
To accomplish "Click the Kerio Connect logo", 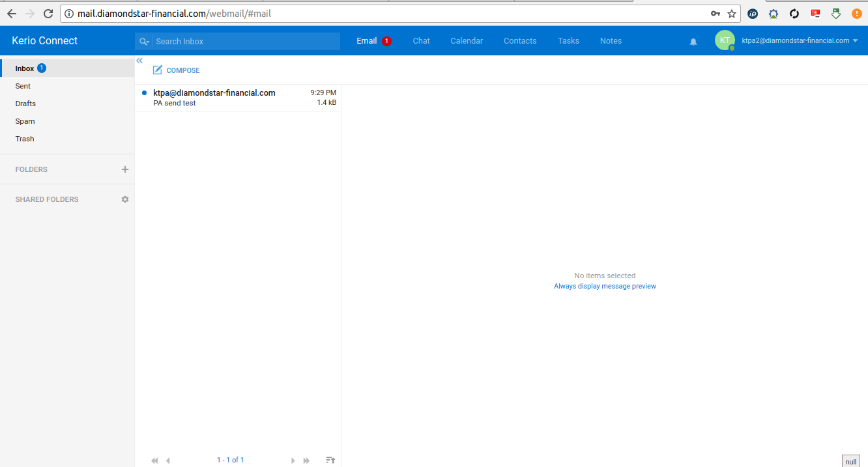I will (44, 40).
